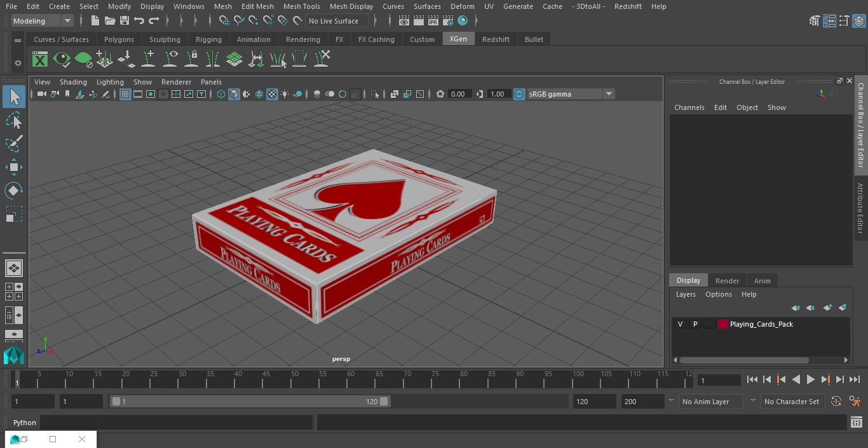Save the current scene icon
868x448 pixels.
point(125,21)
